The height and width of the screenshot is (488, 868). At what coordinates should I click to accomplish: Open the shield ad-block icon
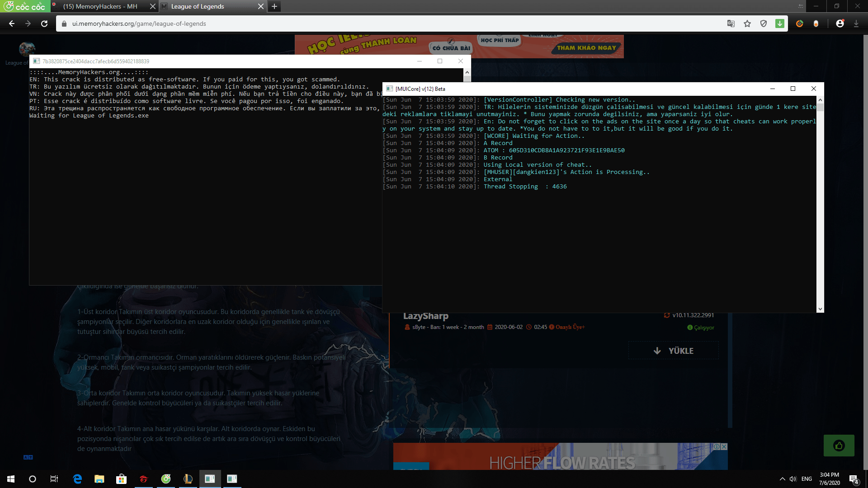click(x=764, y=23)
